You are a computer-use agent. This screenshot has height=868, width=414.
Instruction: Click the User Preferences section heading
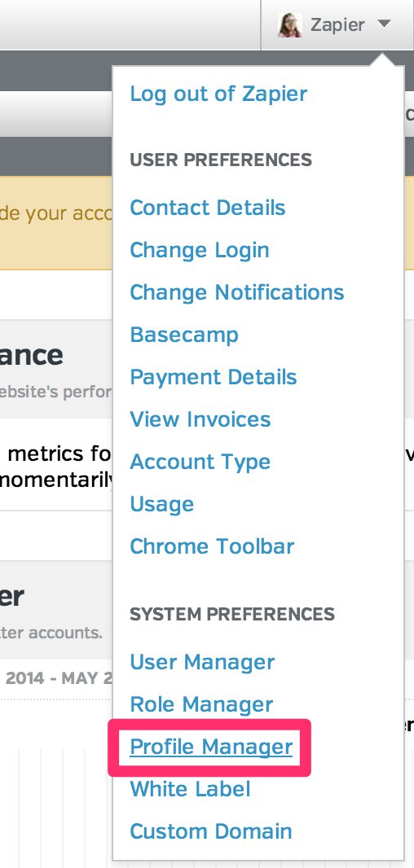pyautogui.click(x=221, y=160)
